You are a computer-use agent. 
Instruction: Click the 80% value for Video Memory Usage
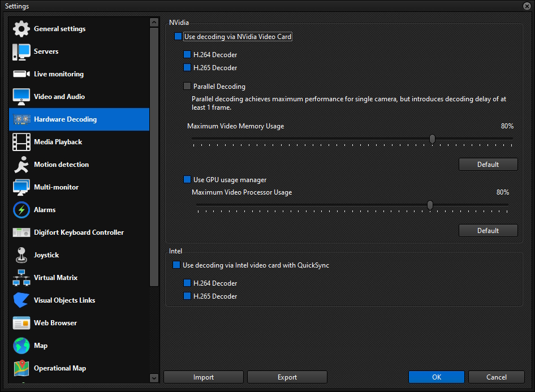(507, 126)
